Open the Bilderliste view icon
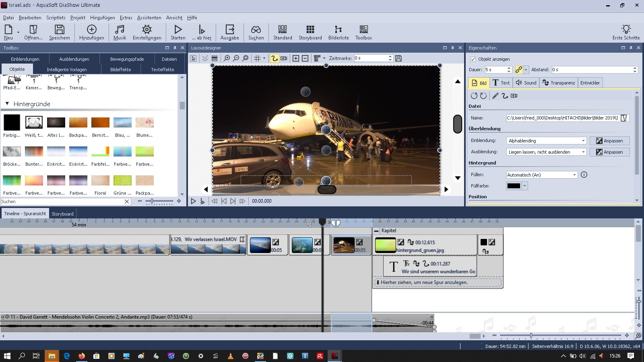The height and width of the screenshot is (362, 644). tap(338, 29)
